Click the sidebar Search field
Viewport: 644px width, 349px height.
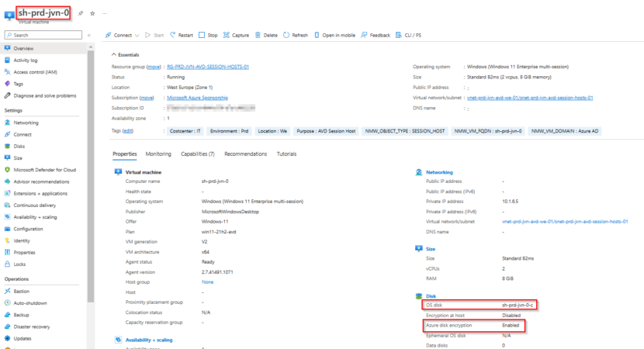pos(43,35)
